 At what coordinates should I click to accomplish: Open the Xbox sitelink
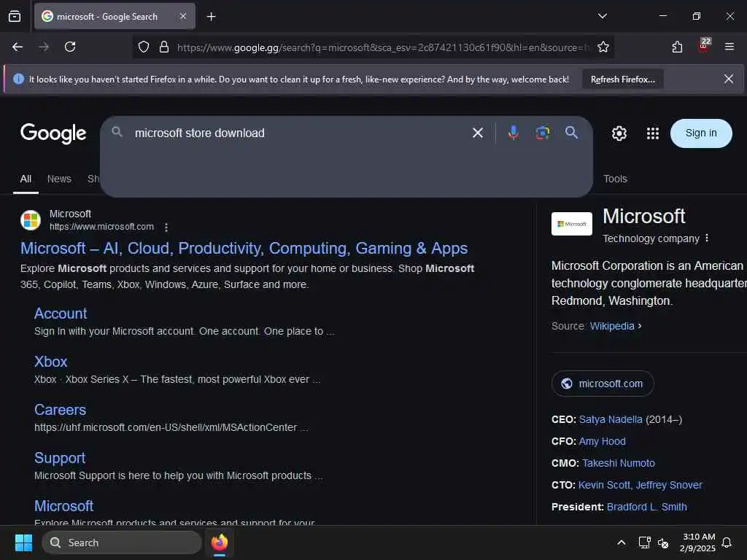click(x=50, y=362)
